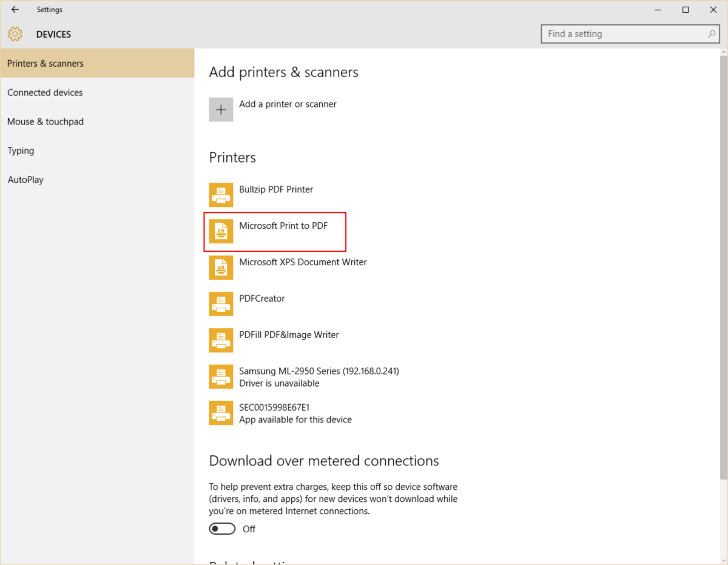Click the Bullzip PDF Printer icon
The image size is (728, 565).
pyautogui.click(x=221, y=195)
